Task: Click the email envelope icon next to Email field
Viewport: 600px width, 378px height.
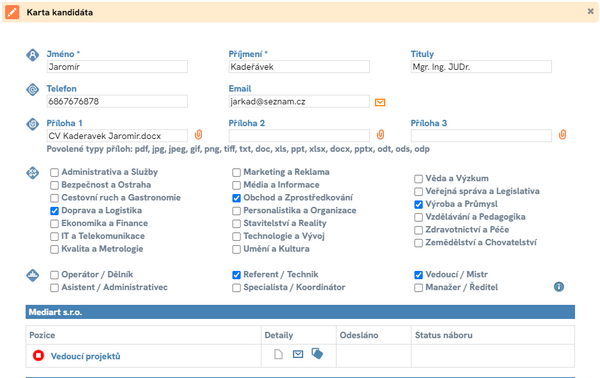Action: click(380, 103)
